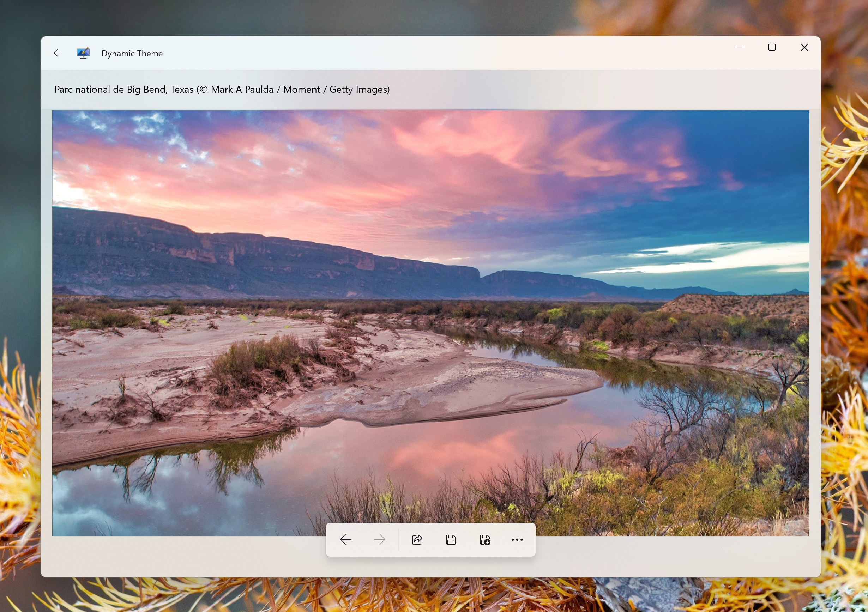Close the Dynamic Theme window
This screenshot has height=612, width=868.
[x=804, y=47]
